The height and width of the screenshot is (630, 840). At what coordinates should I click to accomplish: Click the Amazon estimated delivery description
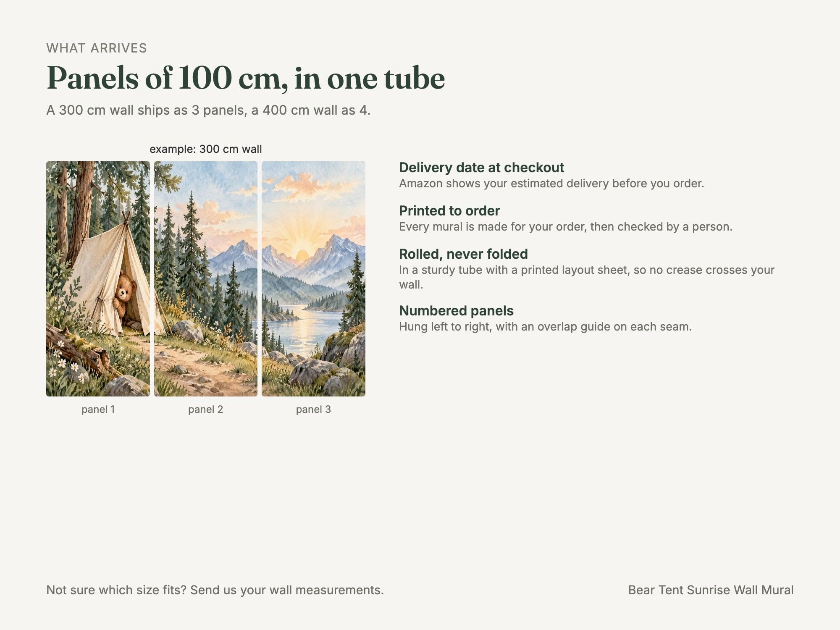[551, 184]
